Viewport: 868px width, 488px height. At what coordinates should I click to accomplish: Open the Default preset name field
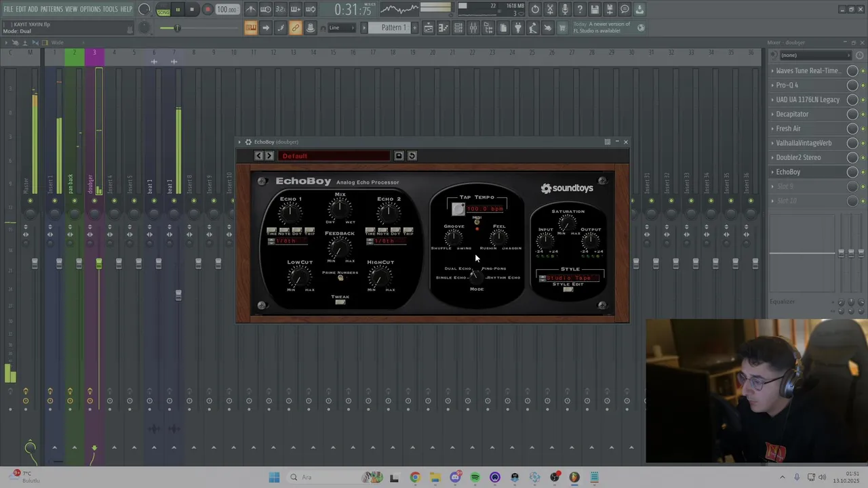click(x=334, y=156)
